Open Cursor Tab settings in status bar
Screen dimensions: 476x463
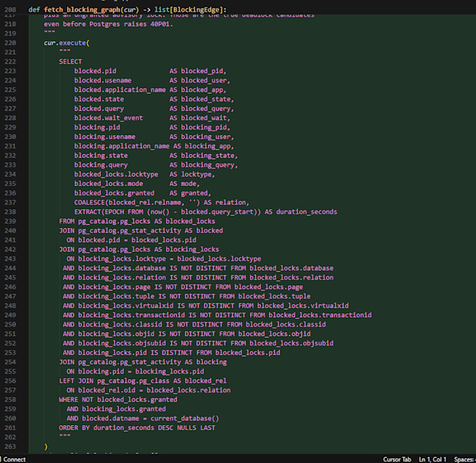coord(397,460)
